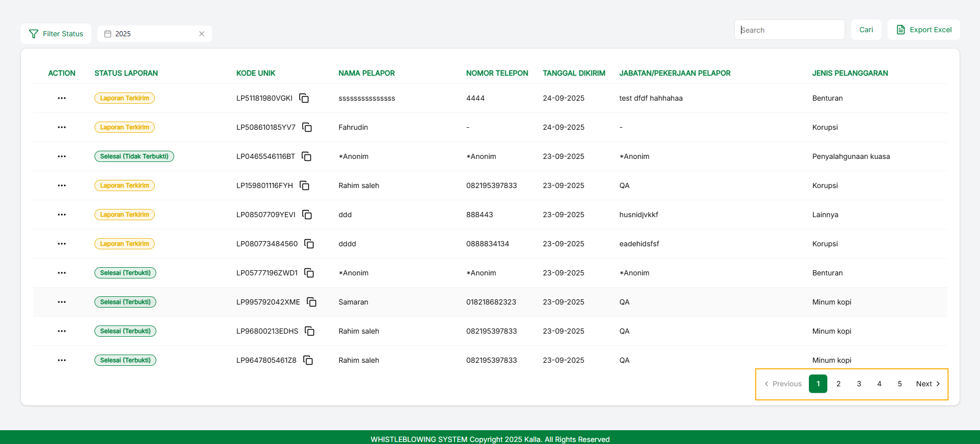Expand actions for the ssssssssssssss report row
980x444 pixels.
[x=62, y=98]
